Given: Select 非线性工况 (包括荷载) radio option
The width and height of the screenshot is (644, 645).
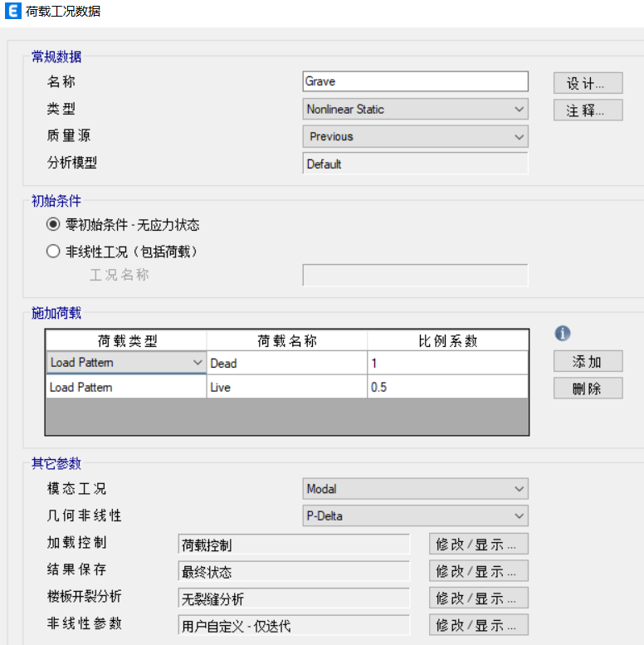Looking at the screenshot, I should click(x=54, y=252).
